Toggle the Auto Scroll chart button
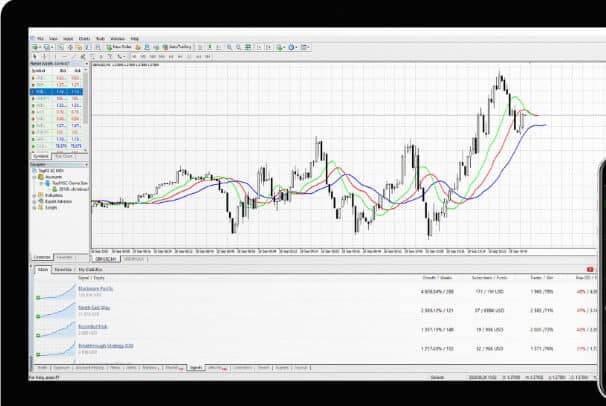This screenshot has width=606, height=406. click(259, 47)
